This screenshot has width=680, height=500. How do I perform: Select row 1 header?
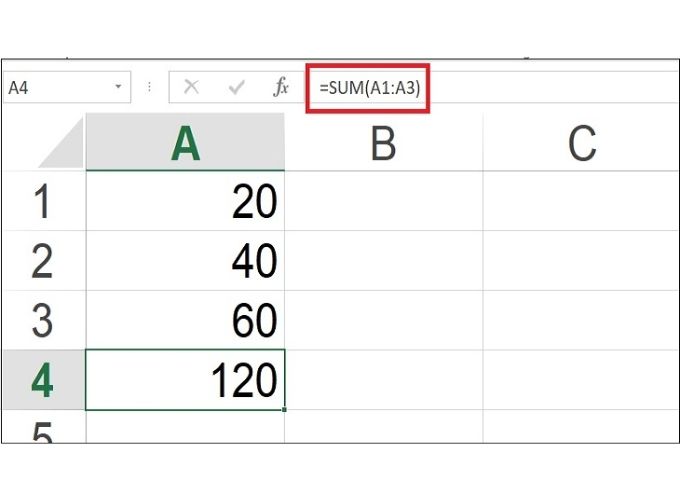(43, 203)
